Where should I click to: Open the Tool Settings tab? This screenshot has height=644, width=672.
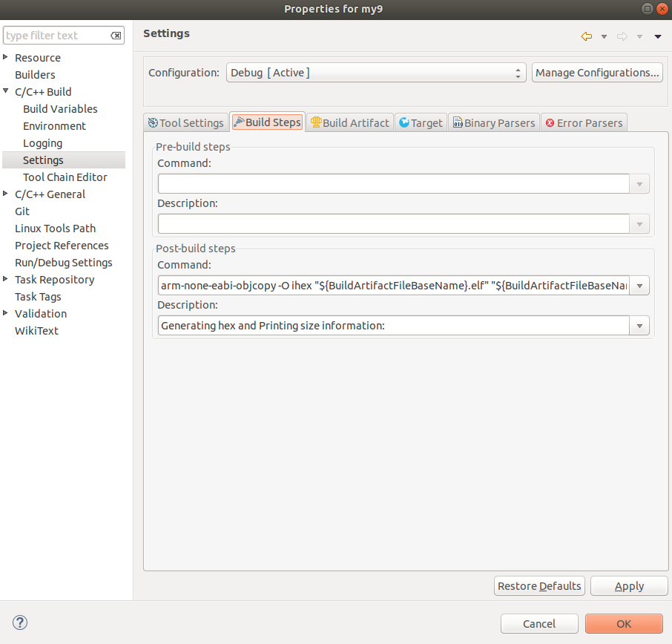coord(185,123)
